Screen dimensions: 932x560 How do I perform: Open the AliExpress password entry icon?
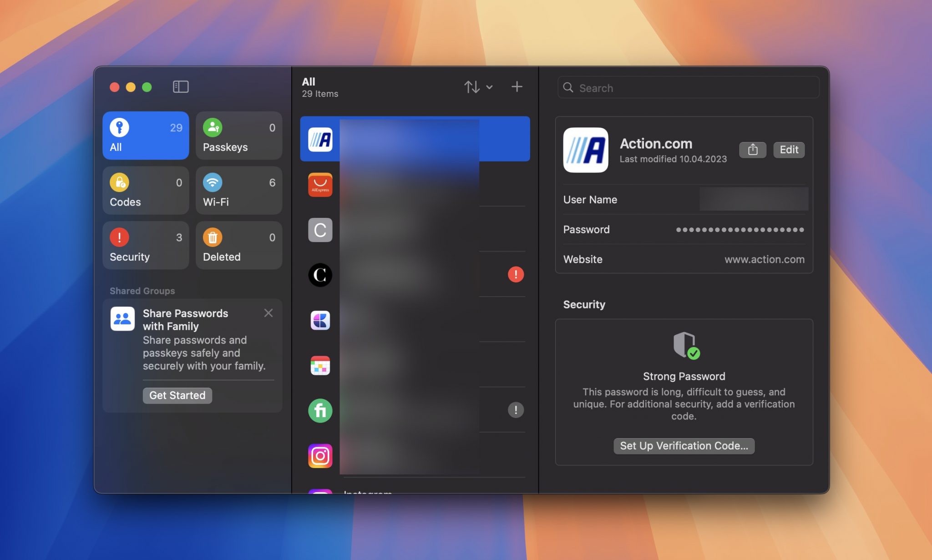[x=320, y=185]
